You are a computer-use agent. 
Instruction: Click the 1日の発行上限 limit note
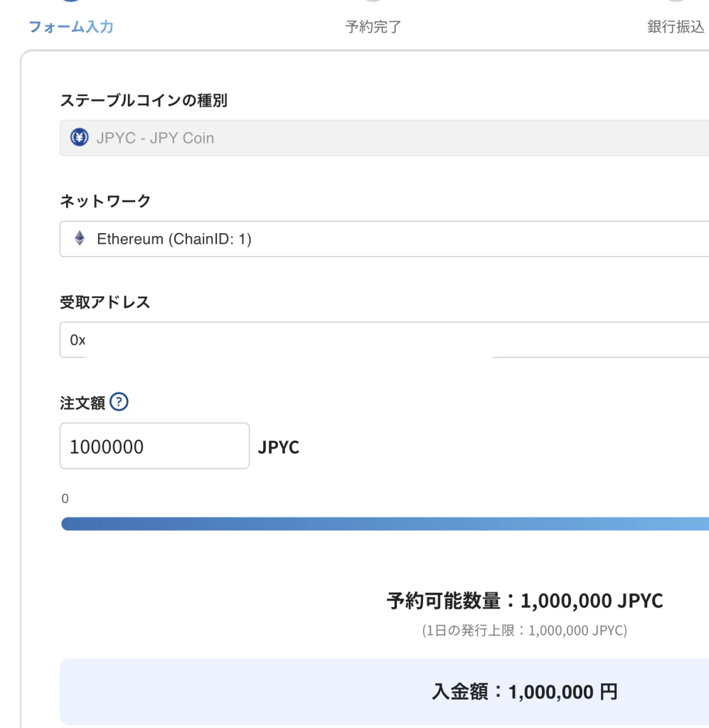(x=524, y=631)
